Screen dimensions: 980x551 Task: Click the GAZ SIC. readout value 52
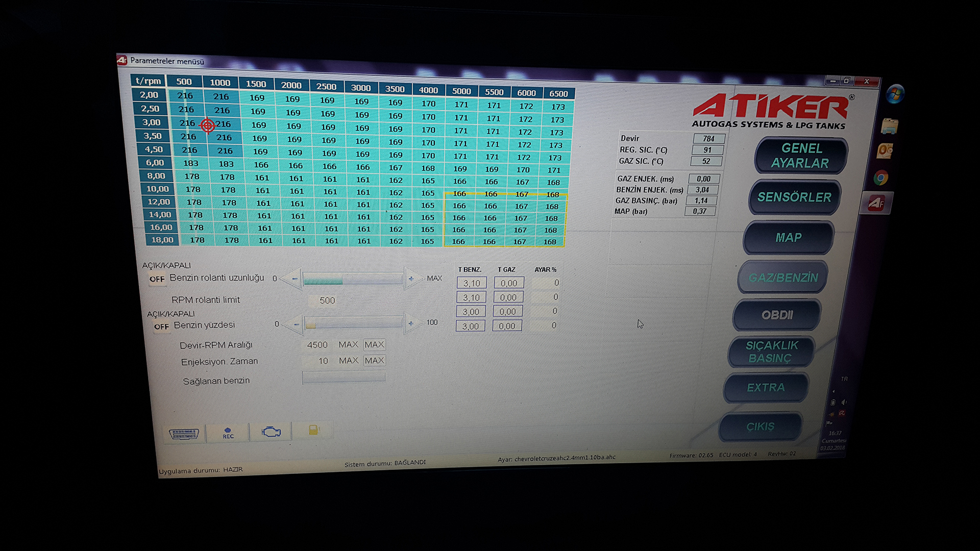pyautogui.click(x=706, y=161)
